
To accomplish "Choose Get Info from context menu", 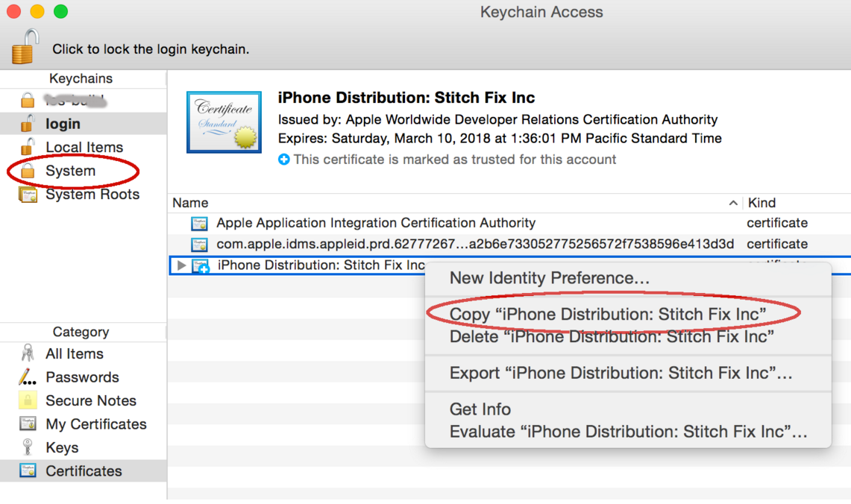I will pos(480,409).
